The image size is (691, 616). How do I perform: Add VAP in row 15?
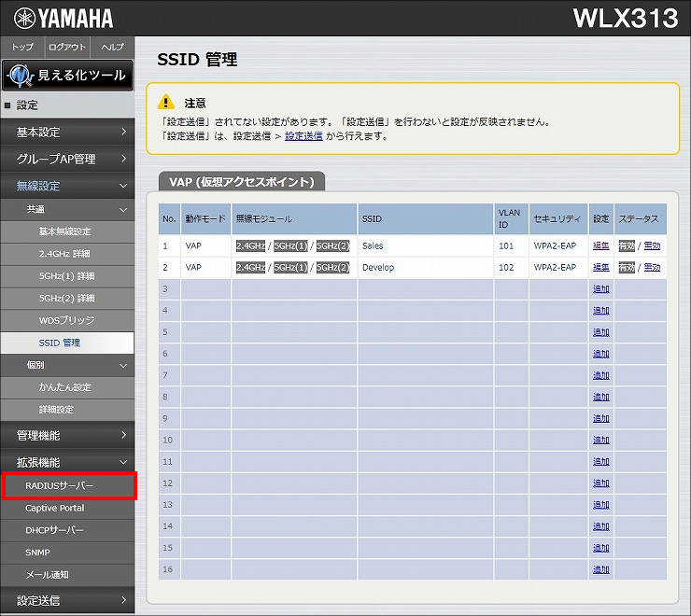pyautogui.click(x=600, y=548)
